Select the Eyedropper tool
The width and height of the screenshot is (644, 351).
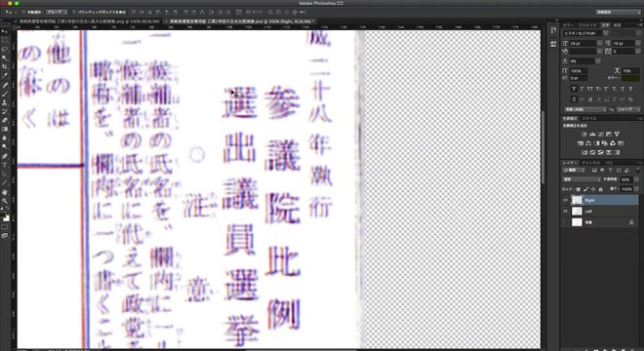(4, 75)
